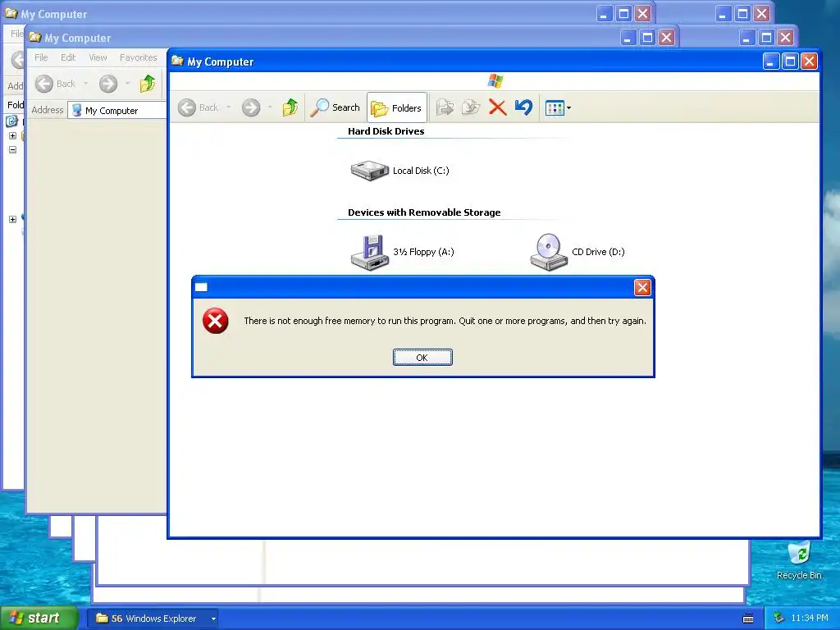The width and height of the screenshot is (840, 630).
Task: Click the Hard Disk Drives group header
Action: pyautogui.click(x=386, y=131)
